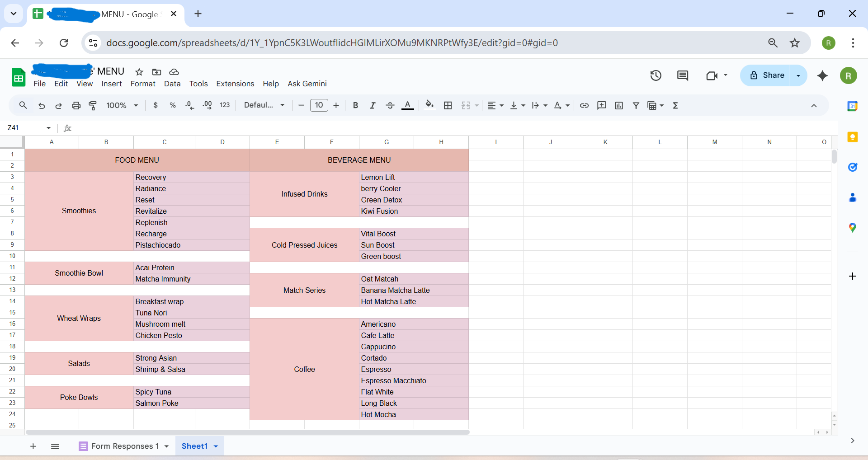The height and width of the screenshot is (460, 868).
Task: Insert chart icon in toolbar
Action: pos(619,105)
